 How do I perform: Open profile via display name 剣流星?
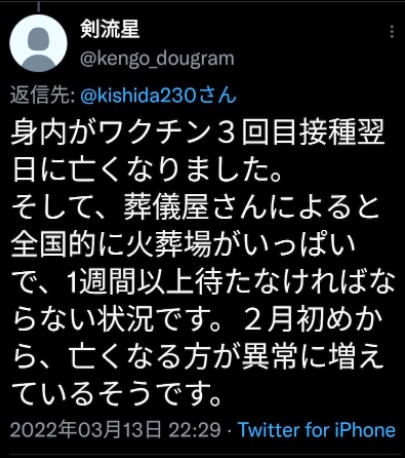click(110, 29)
